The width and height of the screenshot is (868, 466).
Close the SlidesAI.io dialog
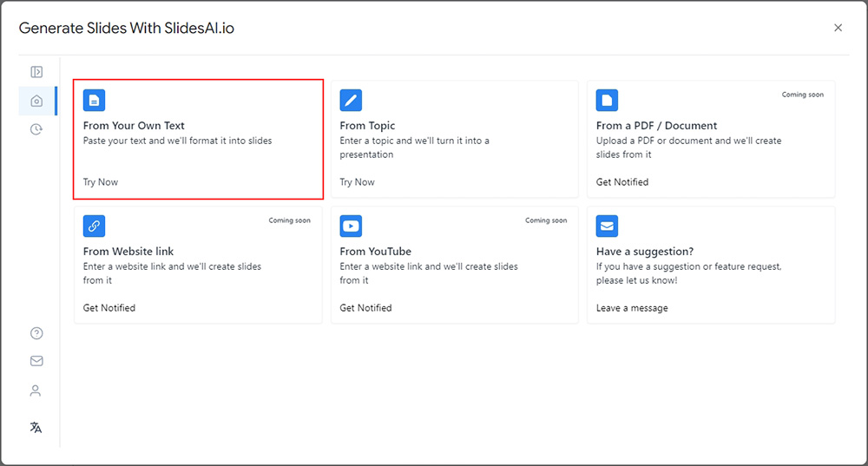(x=838, y=28)
